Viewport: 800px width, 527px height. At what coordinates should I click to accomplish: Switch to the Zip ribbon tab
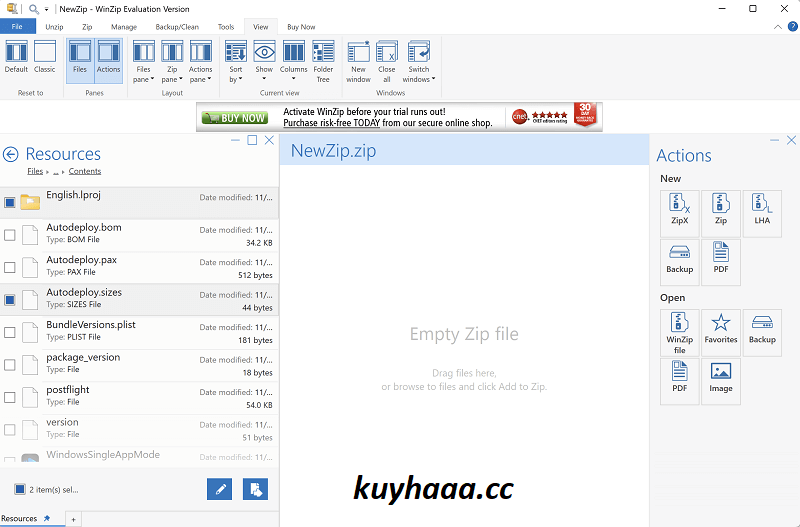coord(87,27)
